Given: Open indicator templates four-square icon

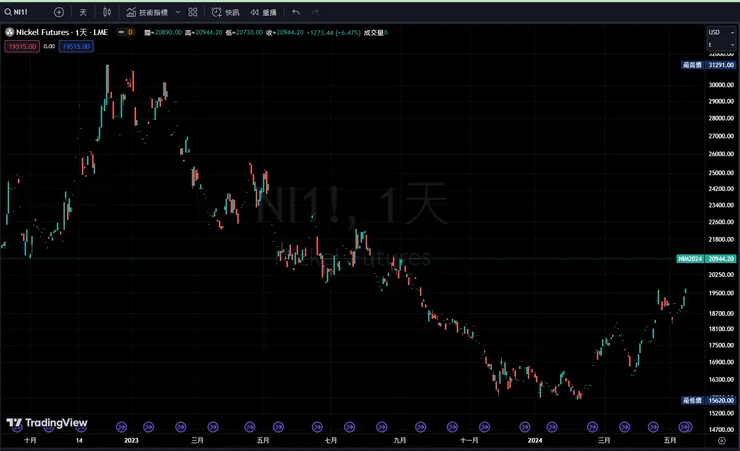Looking at the screenshot, I should point(193,12).
